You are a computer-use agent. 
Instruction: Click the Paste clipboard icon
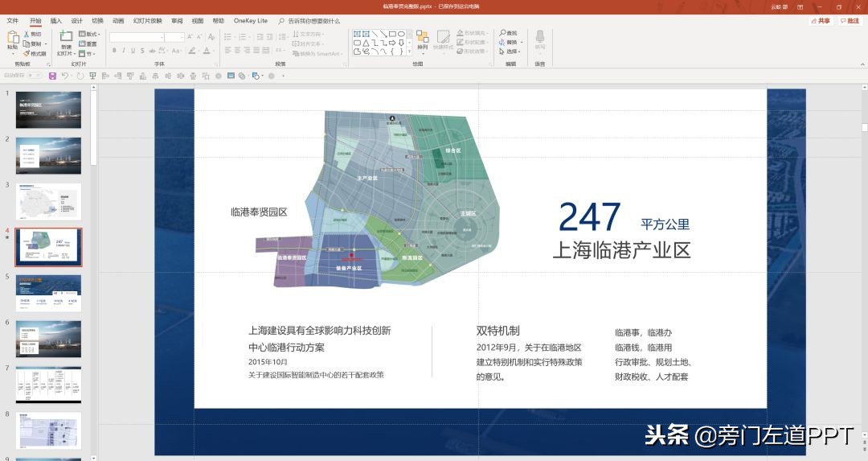coord(13,37)
